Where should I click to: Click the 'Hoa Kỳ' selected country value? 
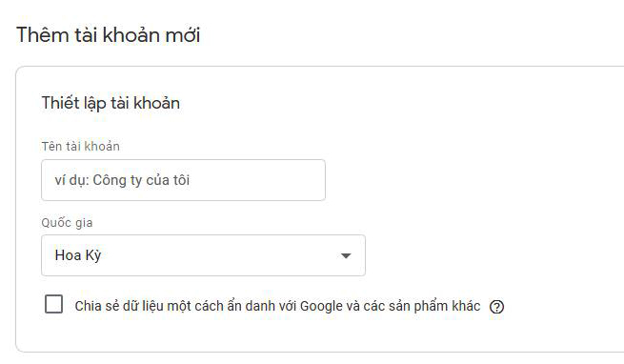(x=78, y=255)
